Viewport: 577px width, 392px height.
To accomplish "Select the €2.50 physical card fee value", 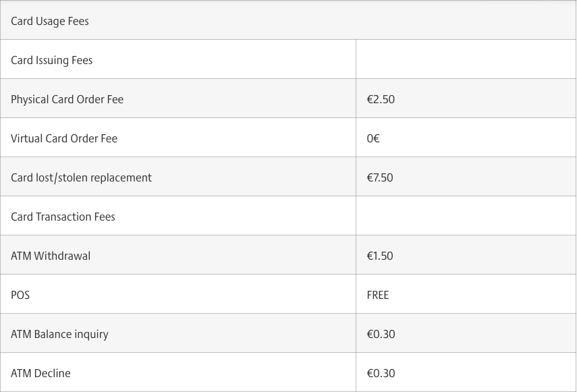I will (x=381, y=99).
